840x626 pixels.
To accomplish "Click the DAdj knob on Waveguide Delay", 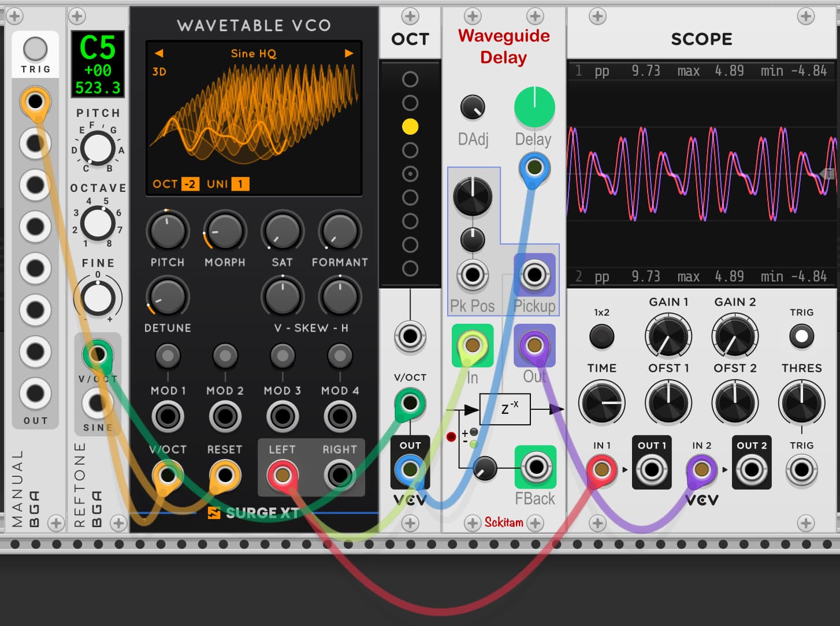I will (x=473, y=107).
